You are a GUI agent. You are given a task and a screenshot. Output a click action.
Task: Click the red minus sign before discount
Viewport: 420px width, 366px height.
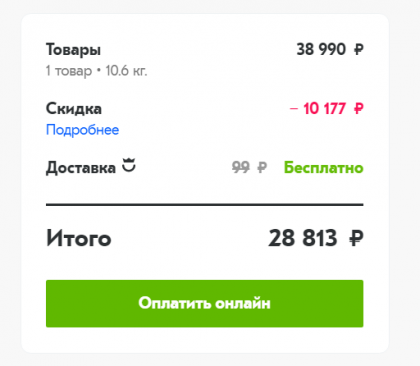294,109
